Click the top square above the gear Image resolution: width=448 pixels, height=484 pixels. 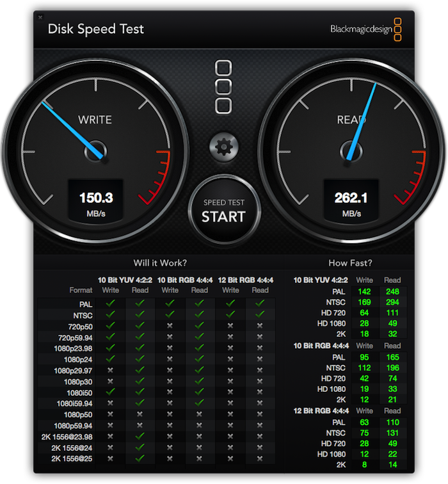[x=223, y=69]
